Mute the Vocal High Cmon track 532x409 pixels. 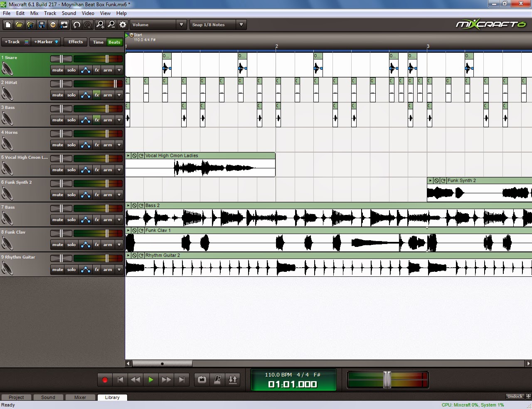coord(58,170)
